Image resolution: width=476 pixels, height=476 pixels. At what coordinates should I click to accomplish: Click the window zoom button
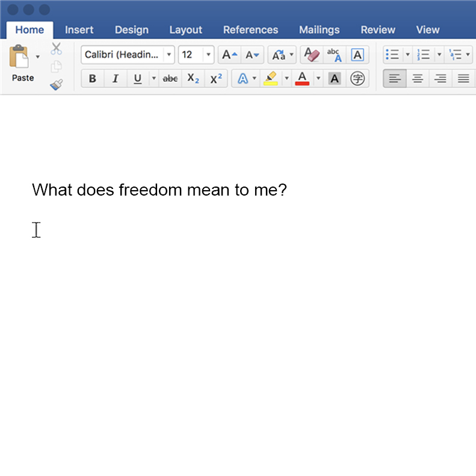click(45, 10)
